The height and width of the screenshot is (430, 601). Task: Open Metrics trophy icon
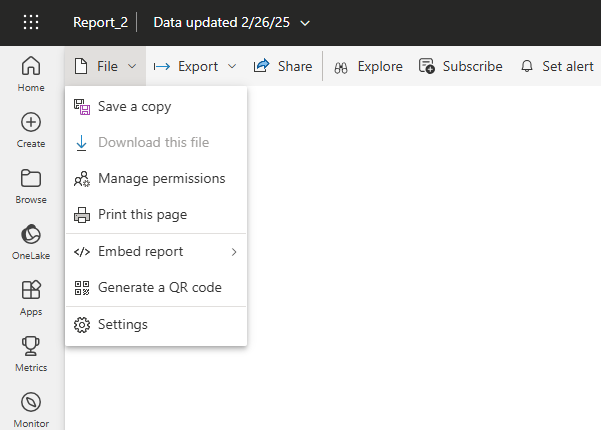tap(31, 353)
